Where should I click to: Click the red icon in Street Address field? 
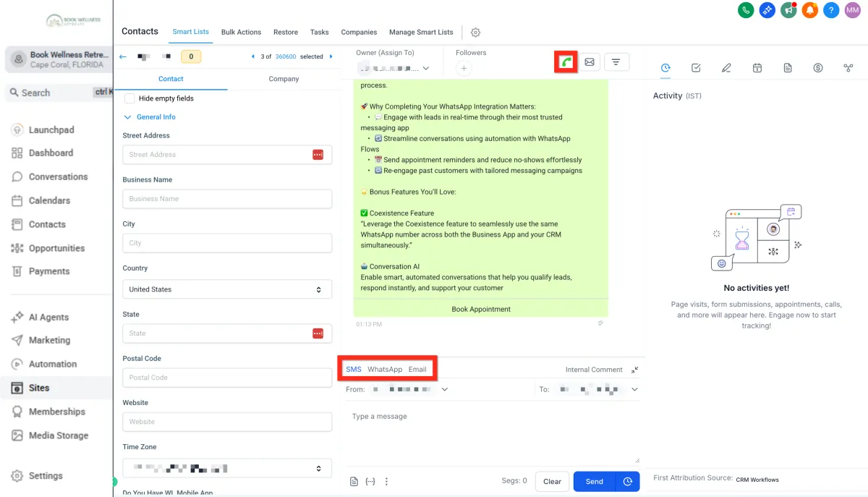(318, 155)
